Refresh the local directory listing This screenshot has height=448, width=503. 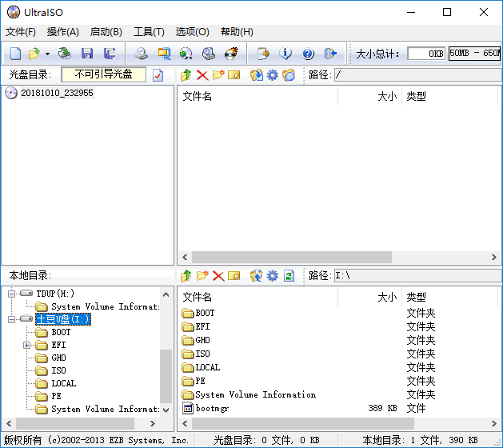(289, 276)
